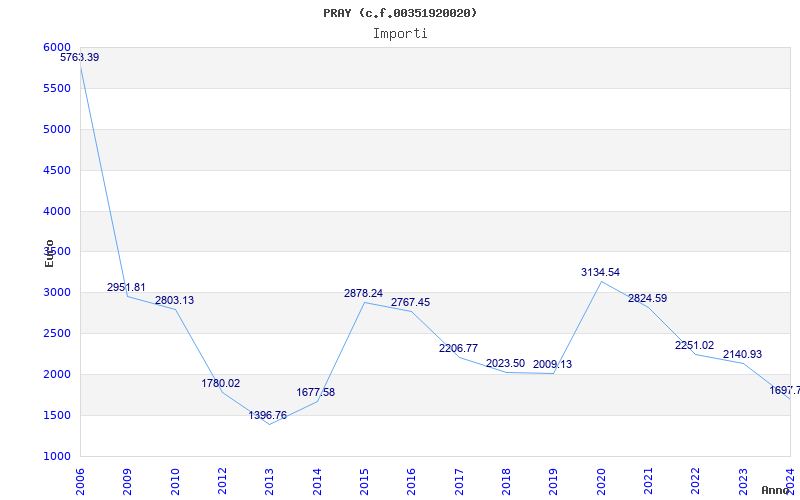This screenshot has width=800, height=500.
Task: Click the x-axis year 2015
Action: coord(364,482)
